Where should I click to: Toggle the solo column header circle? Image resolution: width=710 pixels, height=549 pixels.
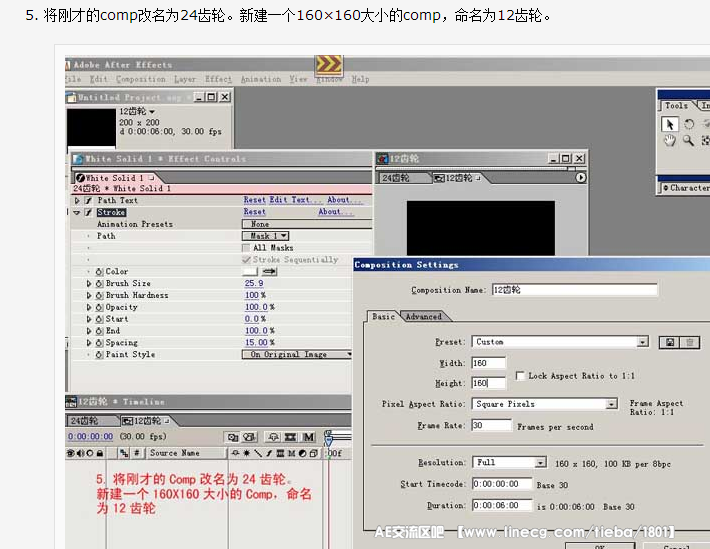(90, 453)
